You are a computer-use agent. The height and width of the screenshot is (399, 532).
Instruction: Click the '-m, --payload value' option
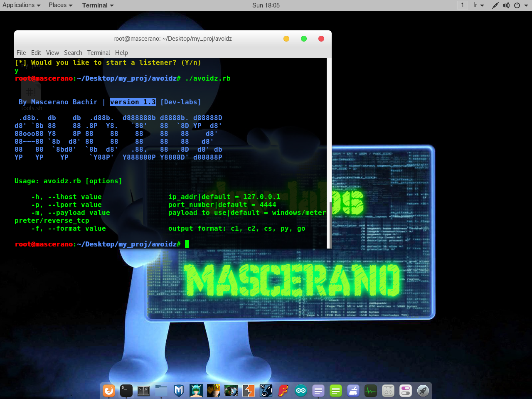tap(71, 212)
